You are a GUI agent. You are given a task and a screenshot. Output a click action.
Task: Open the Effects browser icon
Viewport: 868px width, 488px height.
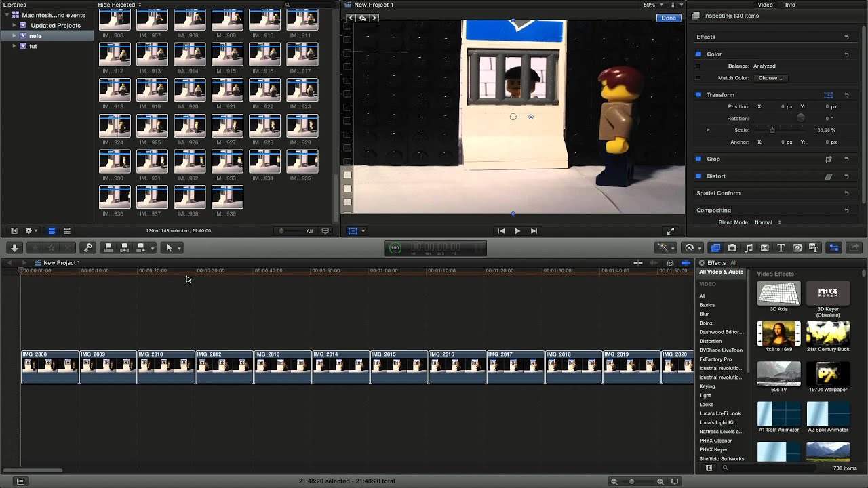715,248
